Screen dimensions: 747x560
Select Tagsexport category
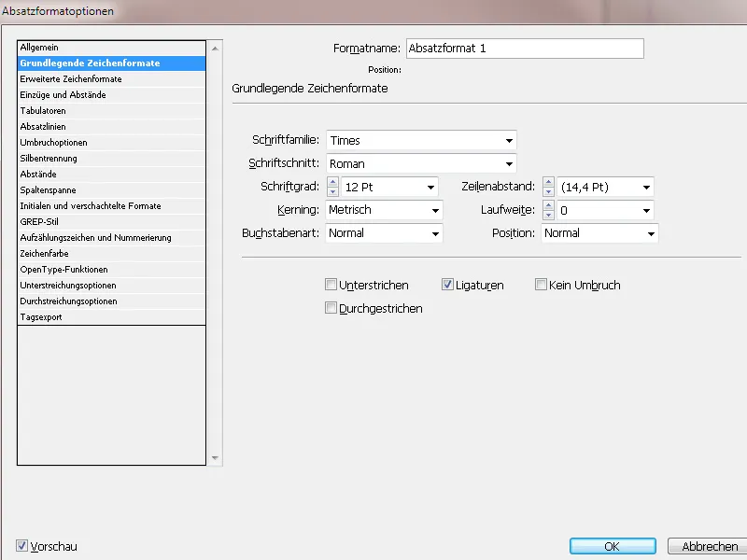(x=111, y=317)
